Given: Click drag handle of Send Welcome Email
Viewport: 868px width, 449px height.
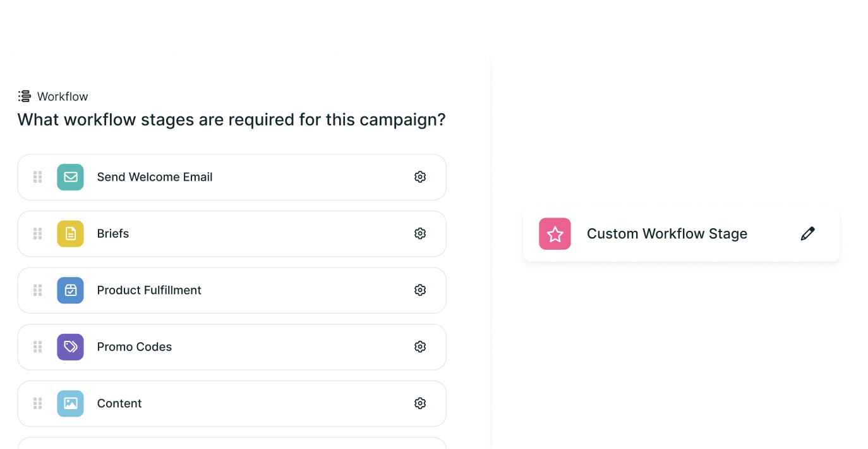Looking at the screenshot, I should (37, 177).
